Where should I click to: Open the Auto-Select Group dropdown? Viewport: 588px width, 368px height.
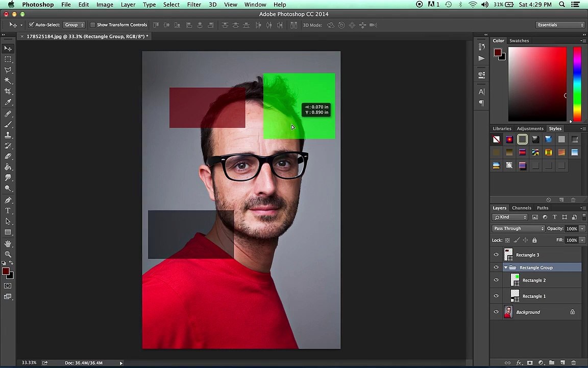click(x=74, y=25)
